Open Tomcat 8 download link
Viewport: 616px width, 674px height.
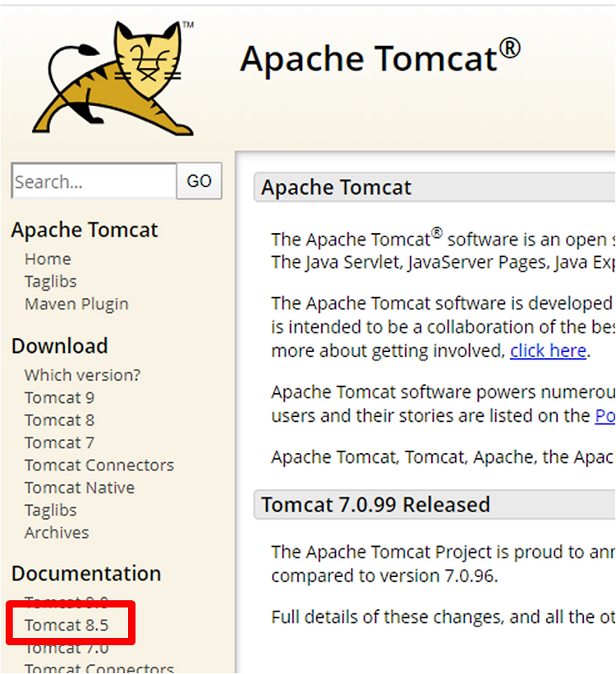[59, 420]
